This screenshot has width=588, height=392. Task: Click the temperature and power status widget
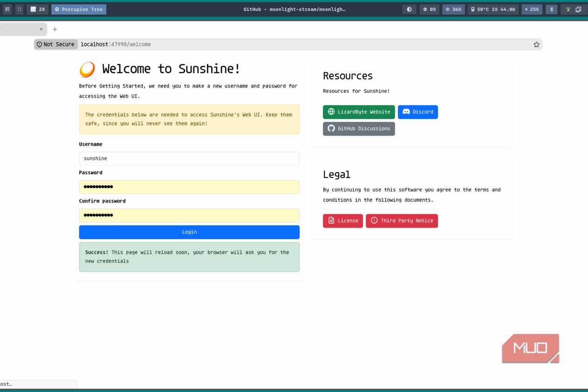(493, 9)
